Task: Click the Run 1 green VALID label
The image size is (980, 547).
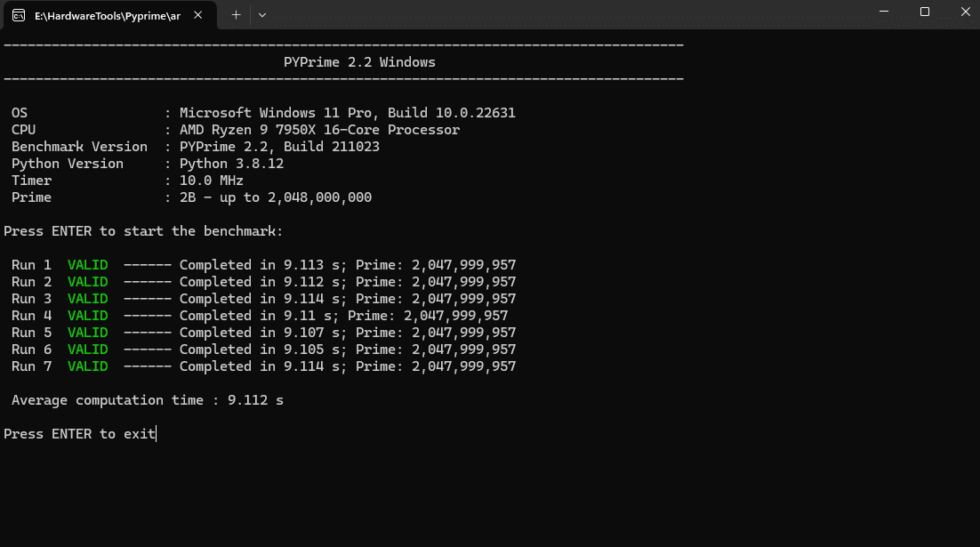Action: pyautogui.click(x=87, y=265)
